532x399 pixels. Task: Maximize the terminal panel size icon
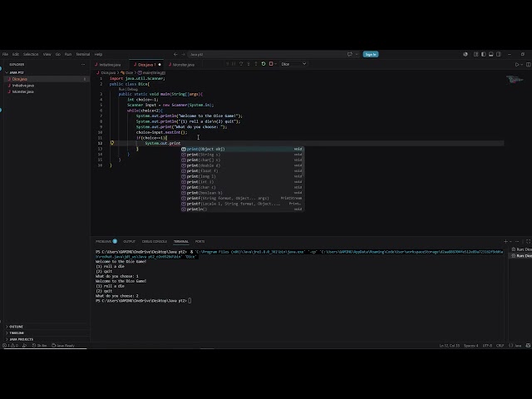(528, 241)
